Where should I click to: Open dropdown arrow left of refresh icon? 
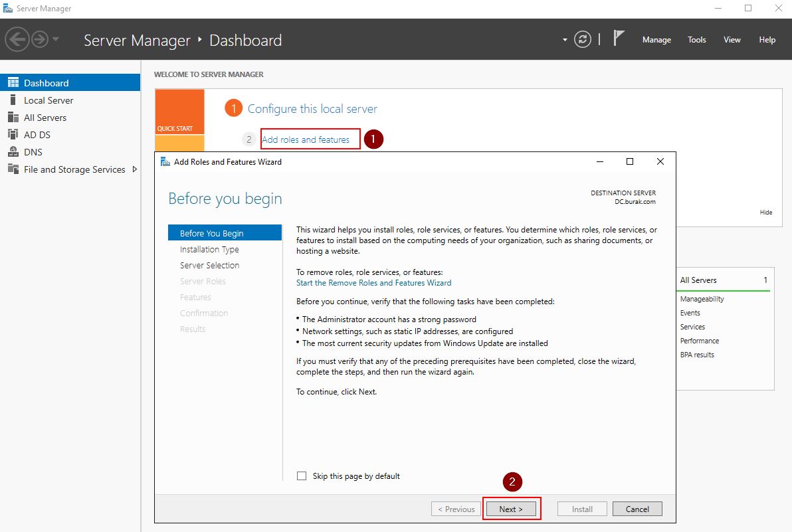[x=565, y=40]
